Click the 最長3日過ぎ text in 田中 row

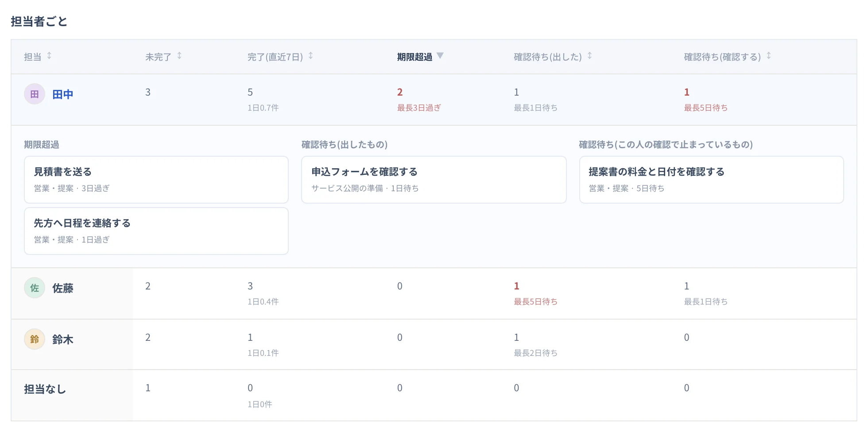click(419, 108)
